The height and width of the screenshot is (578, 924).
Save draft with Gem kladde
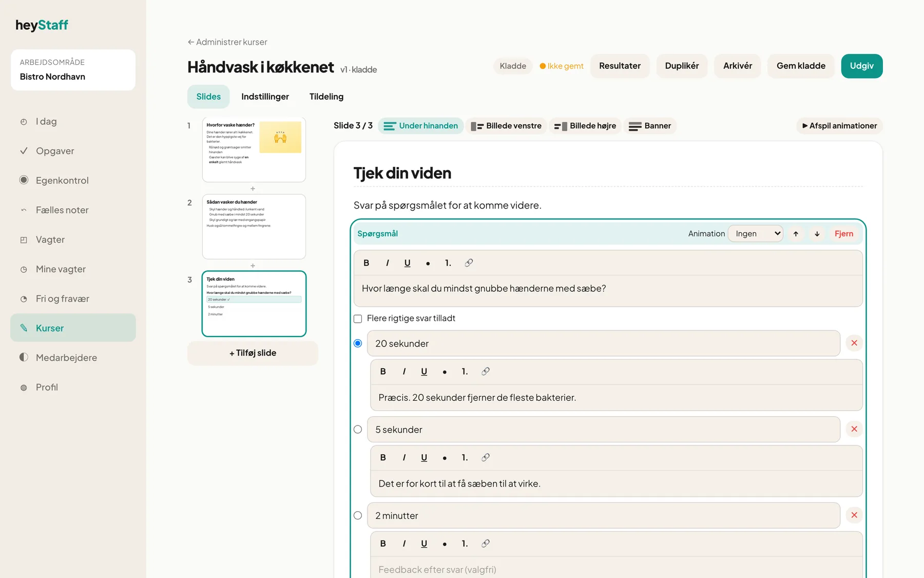(801, 66)
